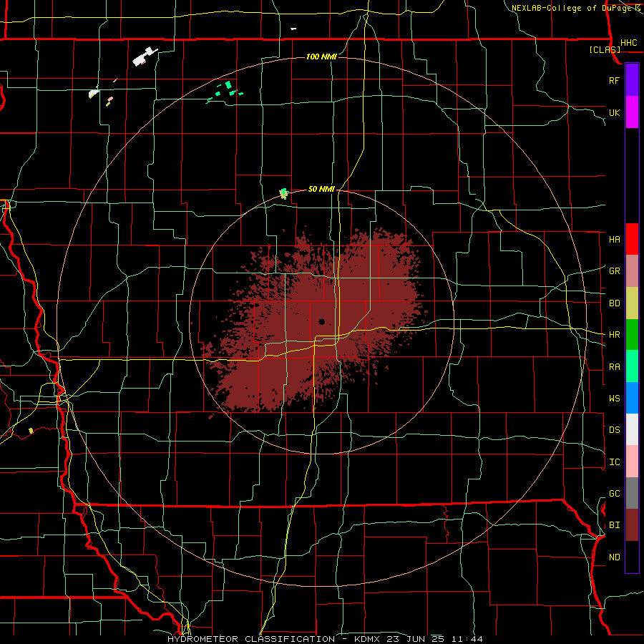Image resolution: width=644 pixels, height=644 pixels.
Task: Click the green echo cluster inside the 100 NMI ring
Action: [x=225, y=92]
